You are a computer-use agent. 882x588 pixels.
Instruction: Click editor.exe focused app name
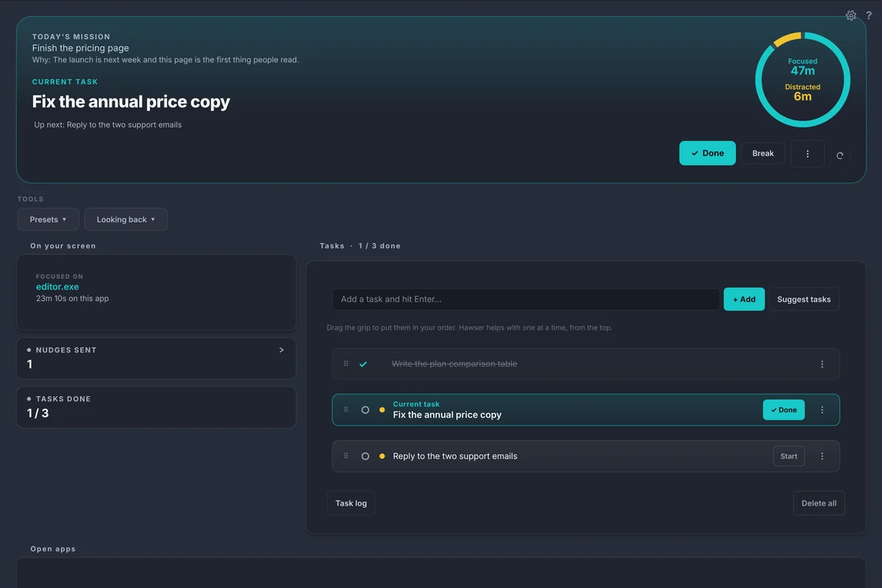pos(57,287)
